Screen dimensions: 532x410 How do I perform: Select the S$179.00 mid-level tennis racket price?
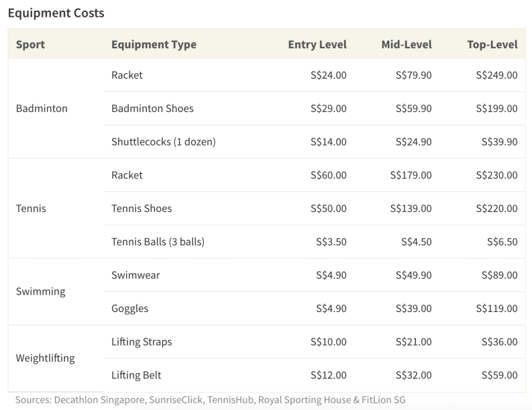click(410, 175)
